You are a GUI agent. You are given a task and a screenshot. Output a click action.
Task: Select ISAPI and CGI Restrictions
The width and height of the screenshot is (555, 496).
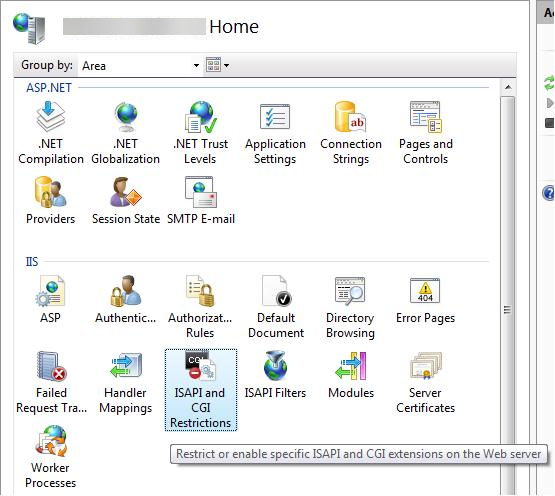201,390
